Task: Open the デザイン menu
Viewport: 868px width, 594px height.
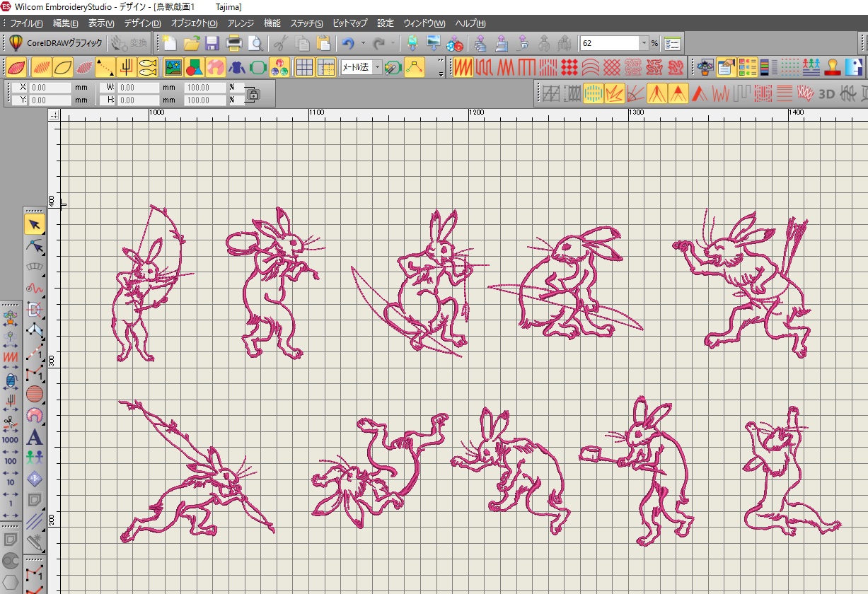Action: 142,23
